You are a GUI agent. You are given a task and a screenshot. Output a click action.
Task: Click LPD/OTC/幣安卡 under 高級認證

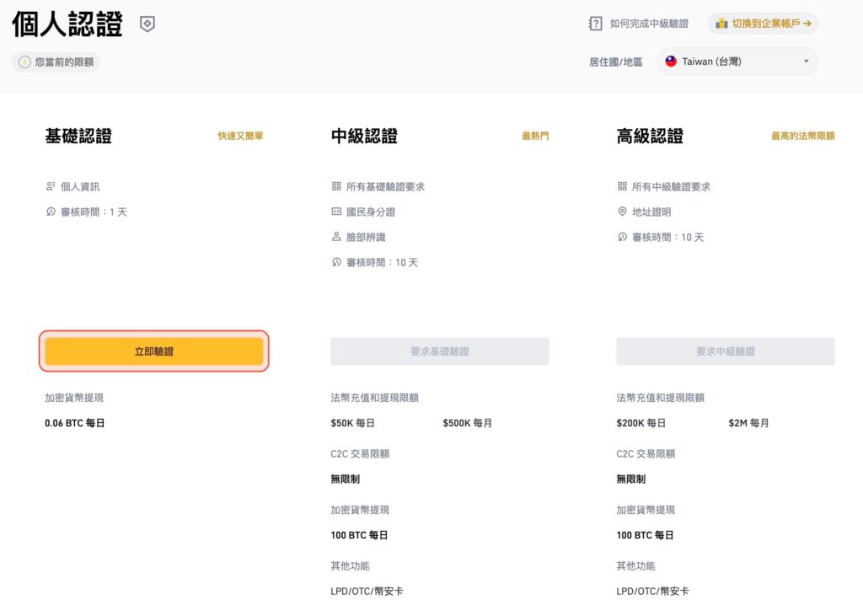(x=653, y=592)
